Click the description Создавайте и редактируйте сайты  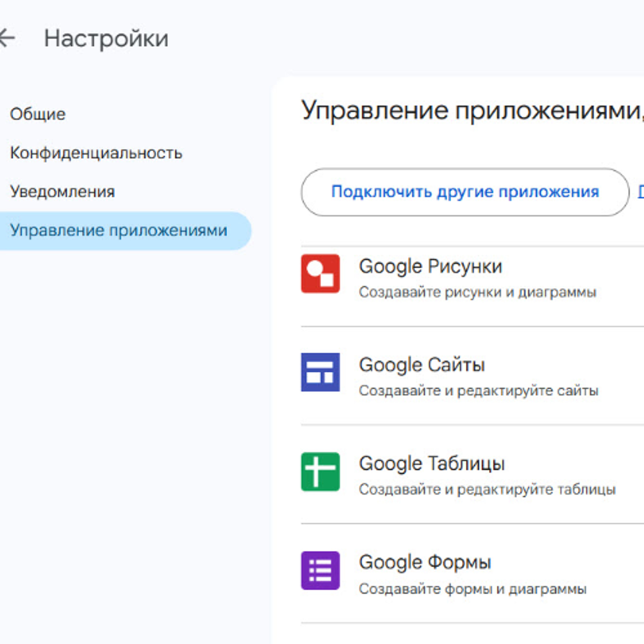pos(479,391)
